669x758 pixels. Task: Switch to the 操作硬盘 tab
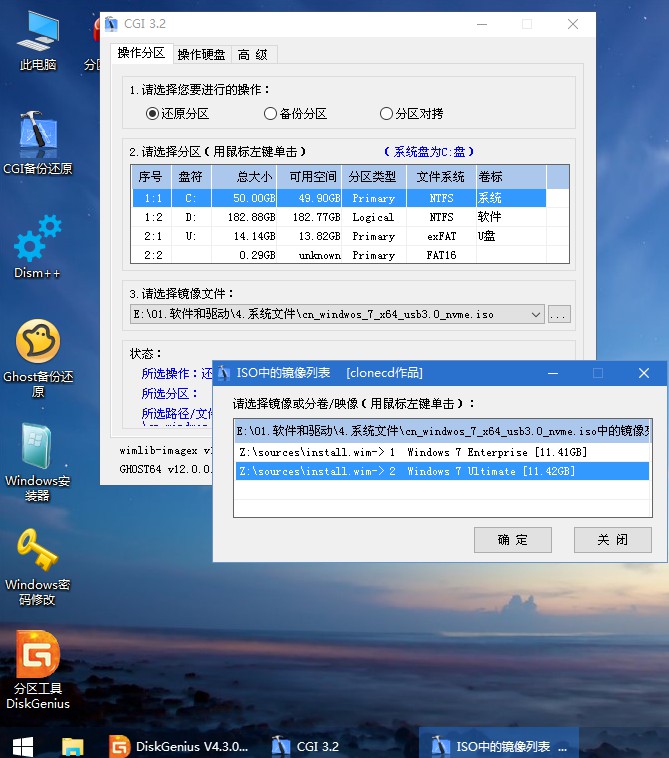[202, 54]
